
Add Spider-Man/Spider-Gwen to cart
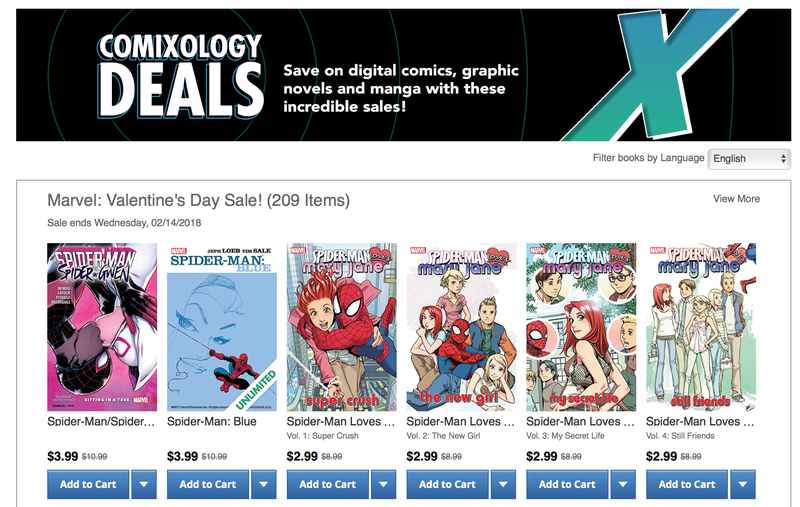[x=88, y=484]
